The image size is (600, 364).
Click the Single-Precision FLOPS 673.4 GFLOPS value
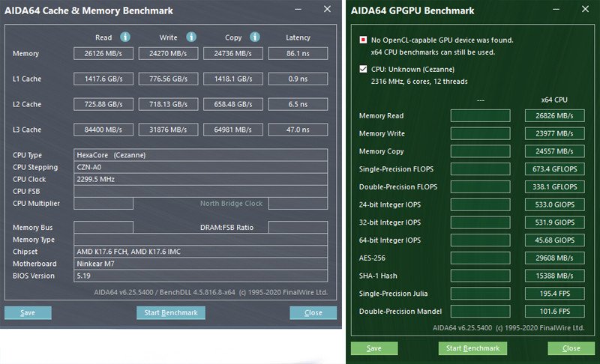click(x=555, y=169)
